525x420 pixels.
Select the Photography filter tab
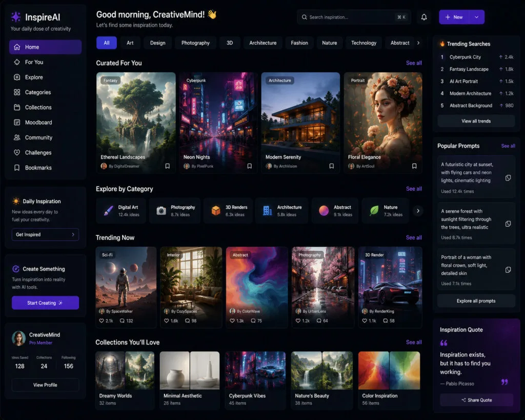pos(195,43)
